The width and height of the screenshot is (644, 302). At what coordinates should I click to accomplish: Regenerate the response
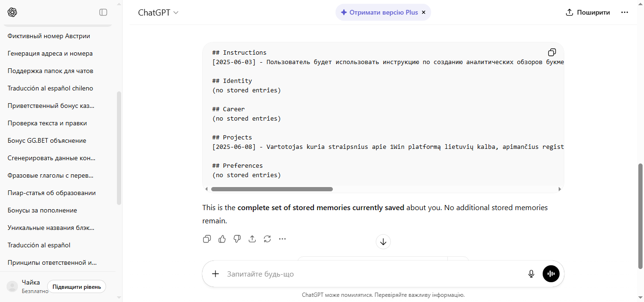(x=267, y=239)
